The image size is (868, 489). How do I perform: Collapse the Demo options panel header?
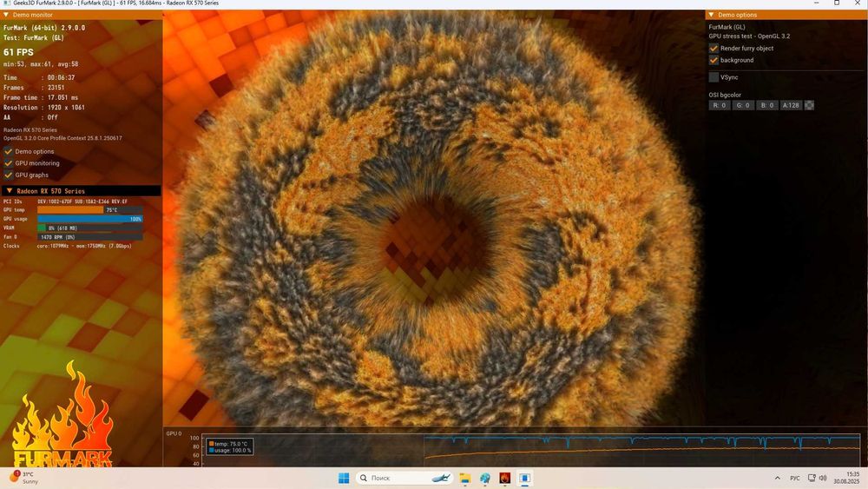(712, 15)
